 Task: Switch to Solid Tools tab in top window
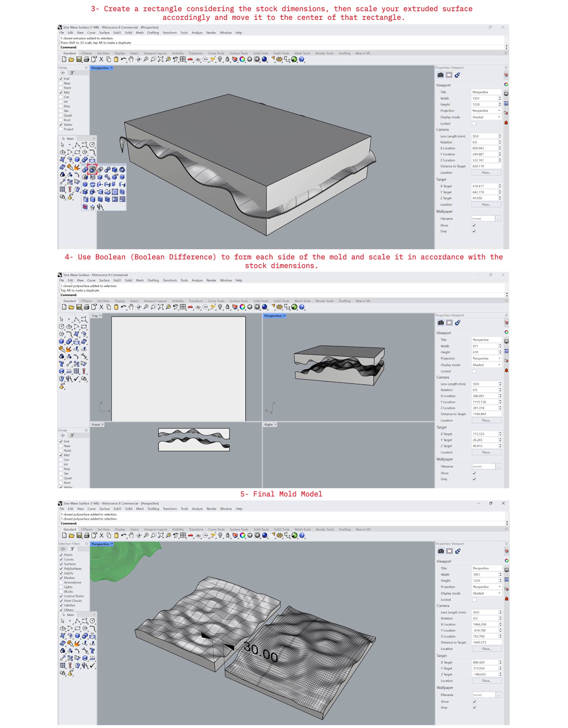pyautogui.click(x=260, y=53)
